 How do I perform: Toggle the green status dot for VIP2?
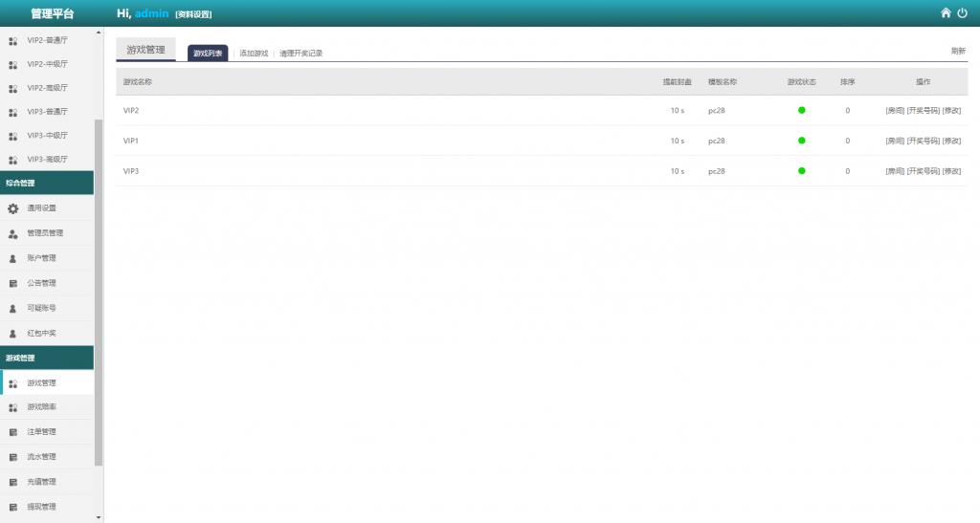pos(801,111)
